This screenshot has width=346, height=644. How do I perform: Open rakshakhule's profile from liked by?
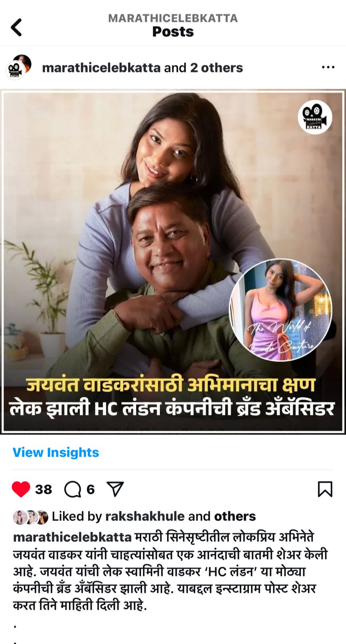[145, 516]
